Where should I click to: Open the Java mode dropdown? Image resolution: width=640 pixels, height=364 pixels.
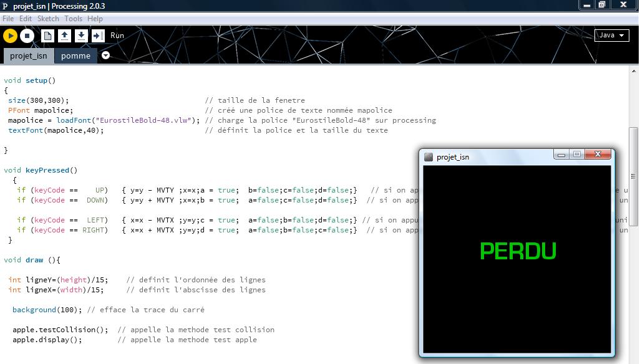[611, 36]
